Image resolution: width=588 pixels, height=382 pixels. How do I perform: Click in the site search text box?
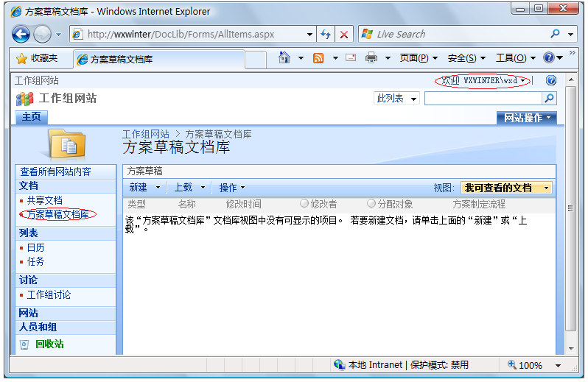483,99
